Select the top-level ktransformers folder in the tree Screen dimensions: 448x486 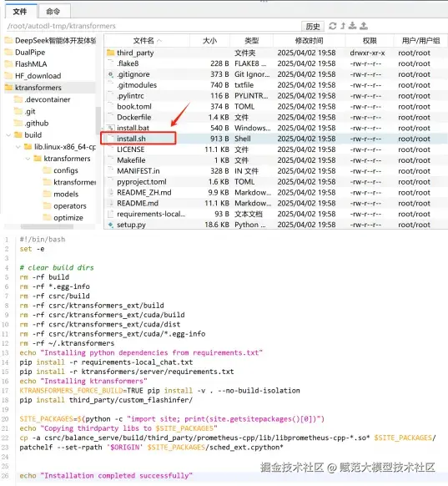[38, 88]
